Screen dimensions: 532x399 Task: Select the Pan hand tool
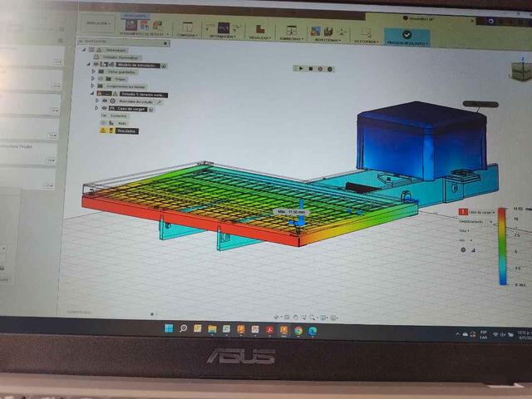coord(296,318)
